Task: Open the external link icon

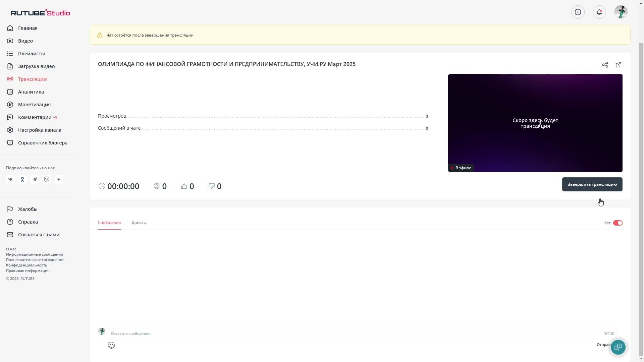Action: [618, 65]
